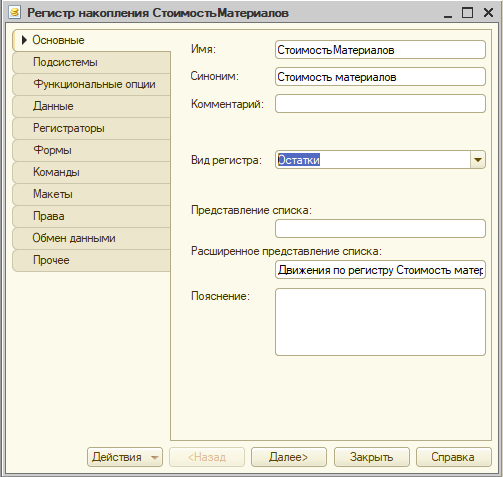Focus the Пояснение multiline text area
This screenshot has height=477, width=503.
380,322
